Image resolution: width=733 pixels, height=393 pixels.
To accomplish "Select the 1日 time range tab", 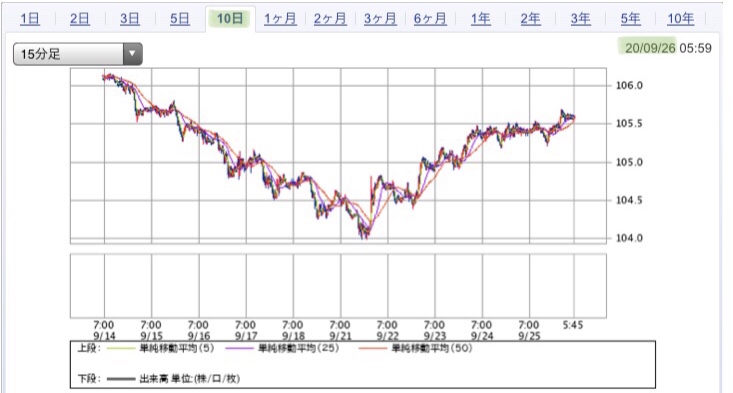I will pyautogui.click(x=30, y=19).
